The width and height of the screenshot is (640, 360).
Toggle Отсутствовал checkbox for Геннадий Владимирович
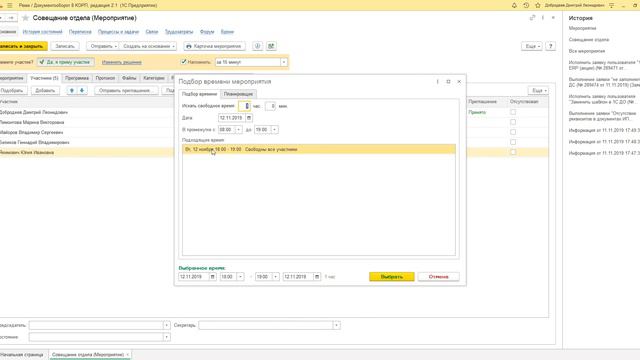point(513,142)
